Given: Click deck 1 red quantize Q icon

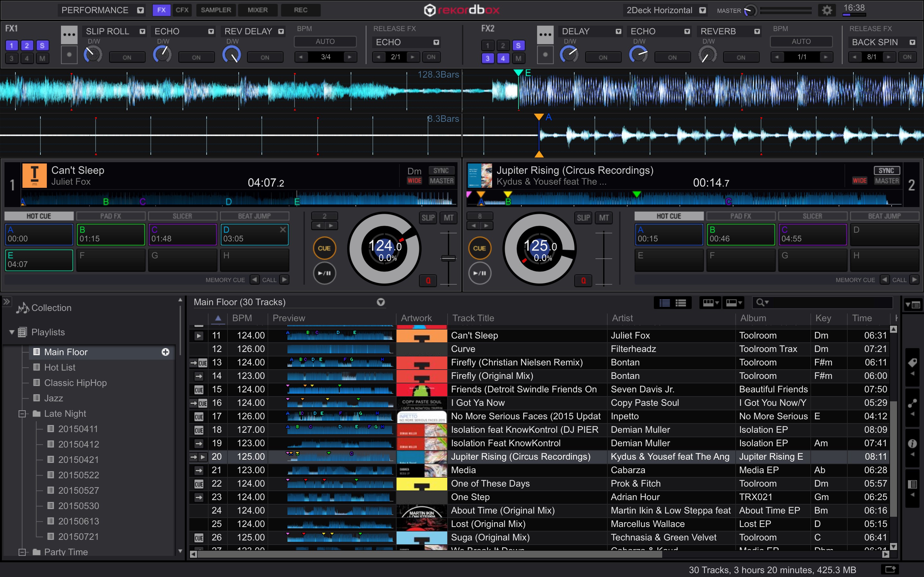Looking at the screenshot, I should click(x=428, y=280).
